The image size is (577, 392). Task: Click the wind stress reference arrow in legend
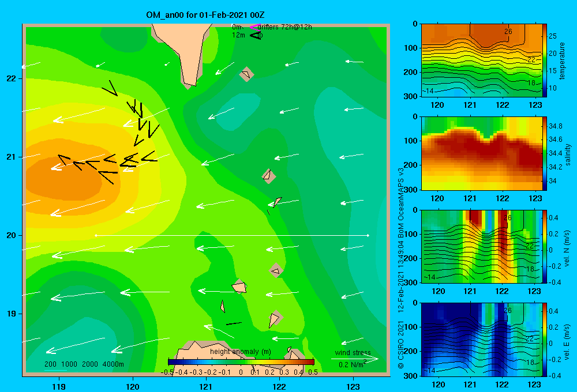click(354, 359)
